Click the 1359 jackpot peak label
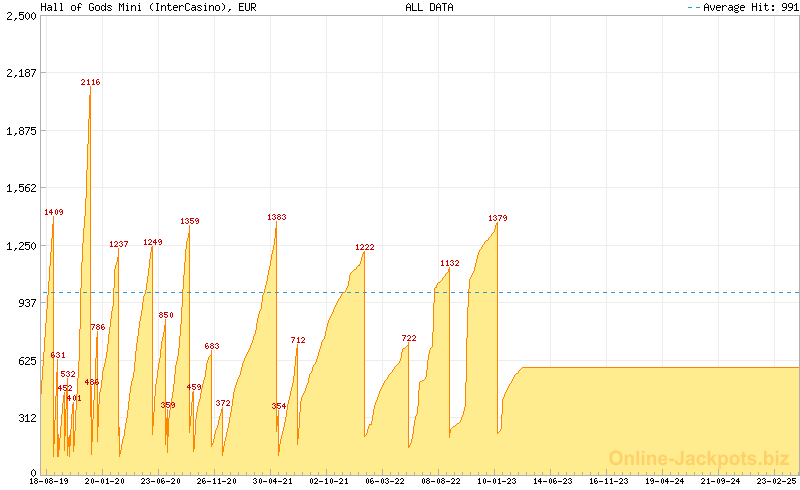Image resolution: width=800 pixels, height=490 pixels. (190, 221)
